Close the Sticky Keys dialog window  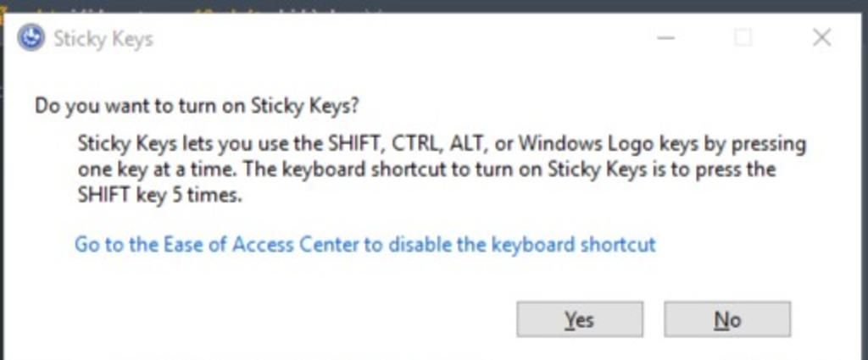pyautogui.click(x=822, y=38)
